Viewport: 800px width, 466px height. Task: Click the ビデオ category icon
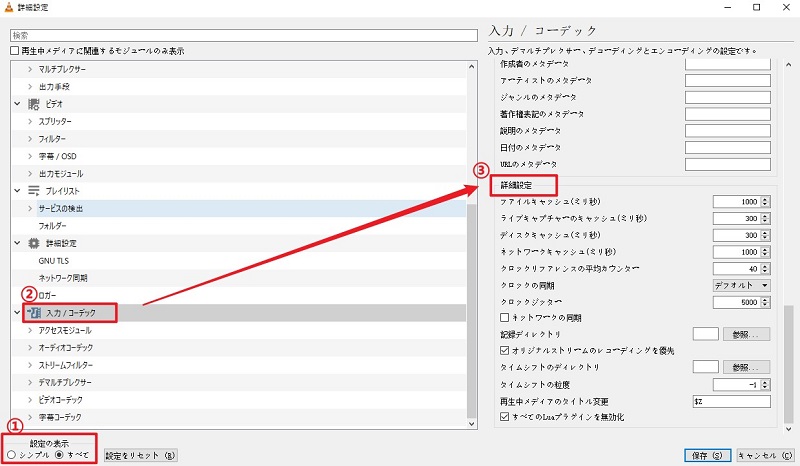[x=34, y=104]
